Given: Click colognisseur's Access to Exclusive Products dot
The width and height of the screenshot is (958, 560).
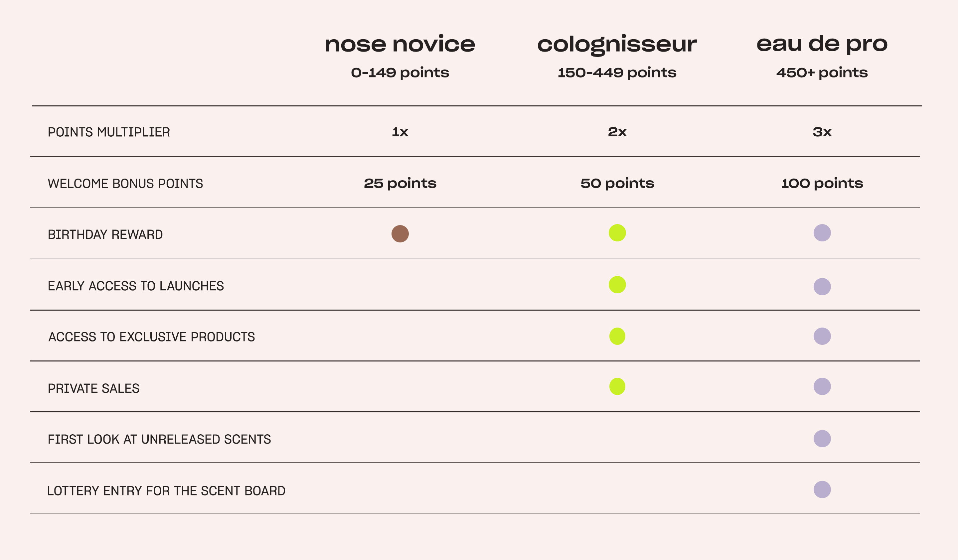Looking at the screenshot, I should click(x=617, y=336).
